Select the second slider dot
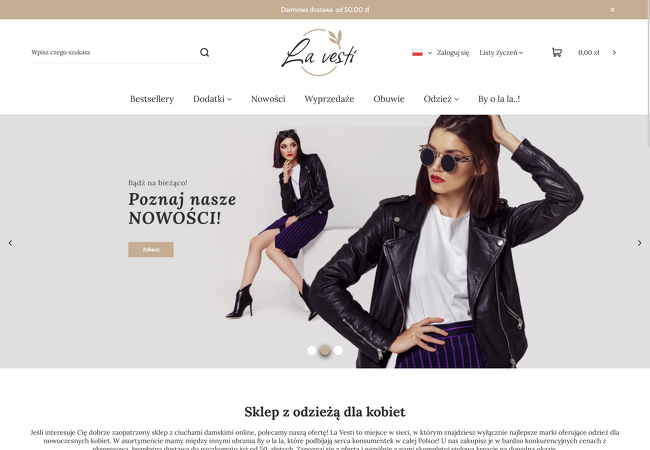Image resolution: width=650 pixels, height=450 pixels. [x=325, y=351]
